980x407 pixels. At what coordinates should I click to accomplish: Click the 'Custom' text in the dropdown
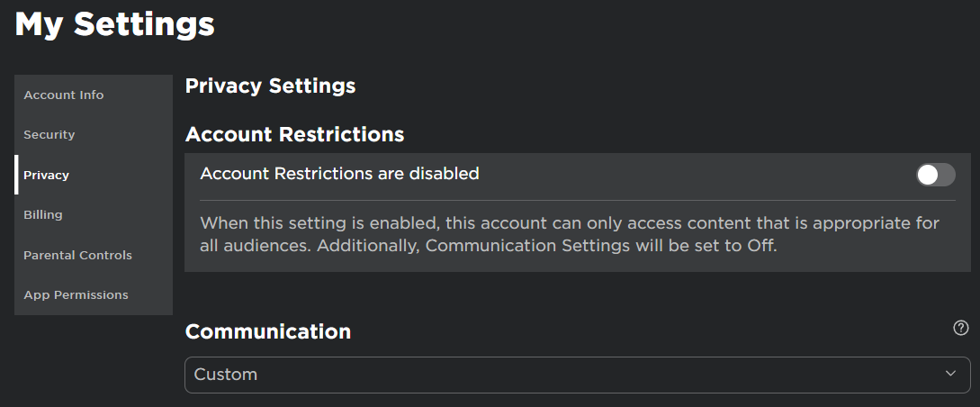226,375
